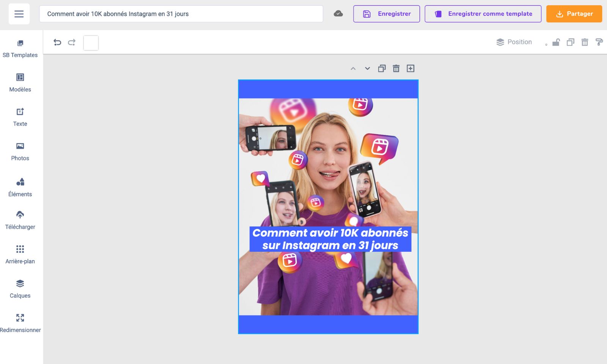Open the Calques layers panel

(x=20, y=289)
